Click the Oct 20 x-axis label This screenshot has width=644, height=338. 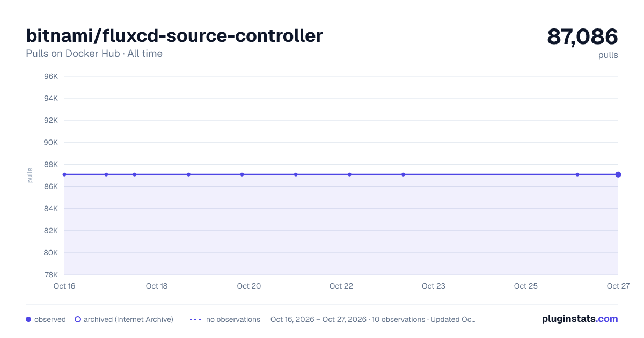click(249, 286)
